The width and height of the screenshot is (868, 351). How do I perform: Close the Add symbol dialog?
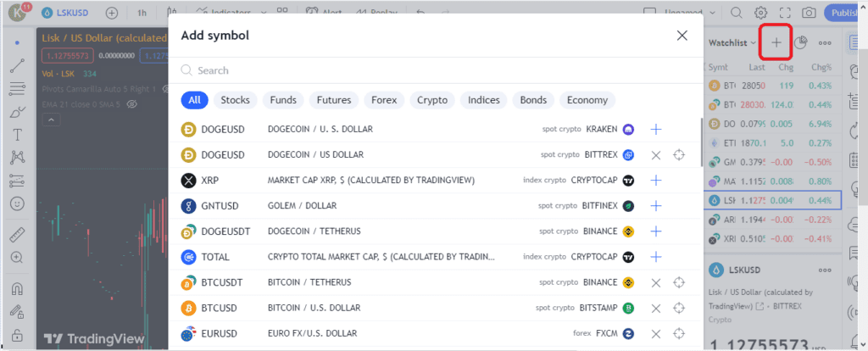682,36
